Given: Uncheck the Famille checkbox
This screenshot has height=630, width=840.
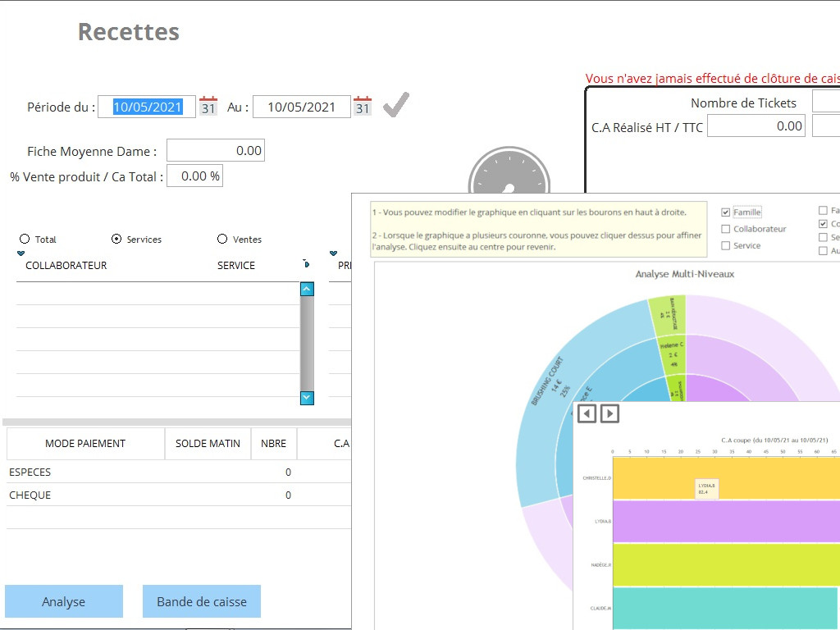Looking at the screenshot, I should pos(725,212).
